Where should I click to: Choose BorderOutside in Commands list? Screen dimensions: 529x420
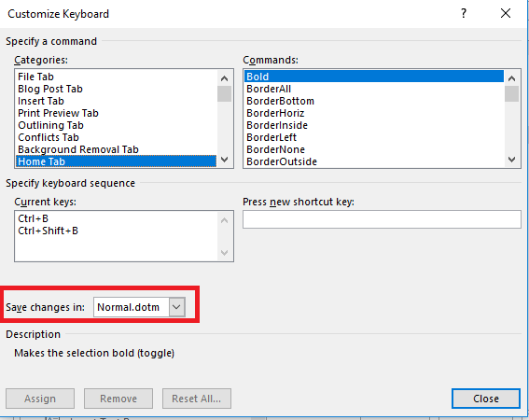(x=282, y=161)
